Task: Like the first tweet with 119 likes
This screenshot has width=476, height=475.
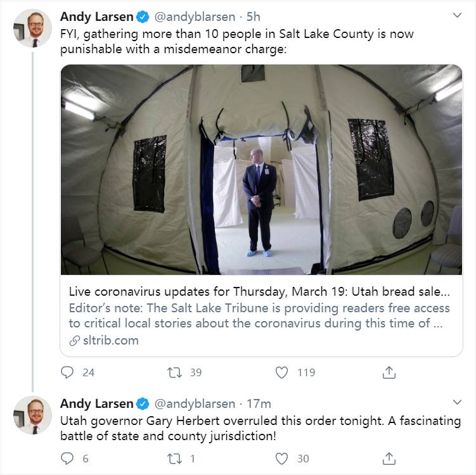Action: pos(282,372)
